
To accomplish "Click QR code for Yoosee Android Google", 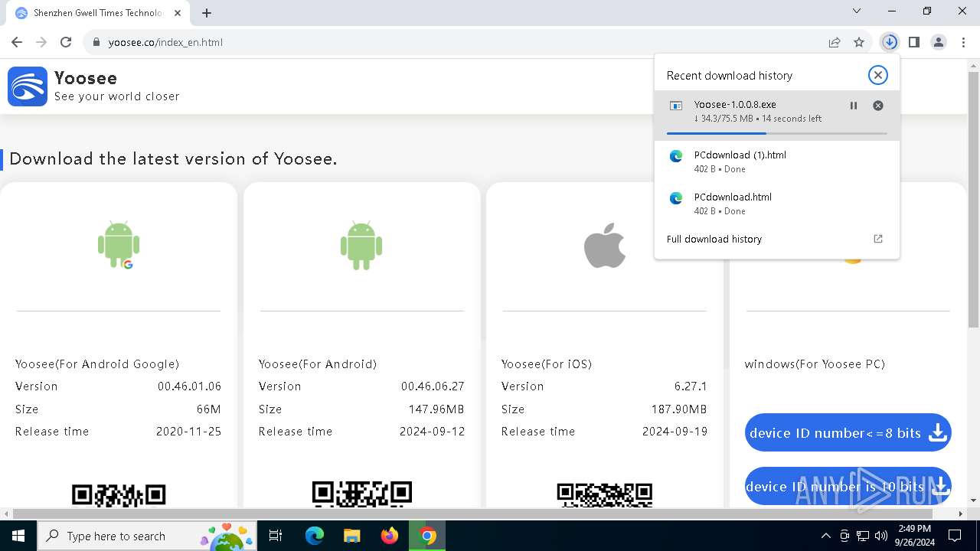I will (x=119, y=494).
